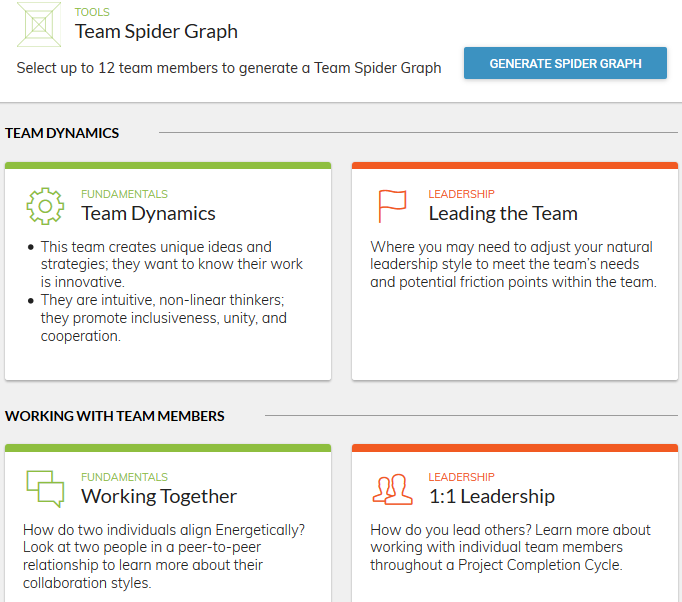Click the TOOLS label above Team Spider Graph
682x602 pixels.
[92, 12]
